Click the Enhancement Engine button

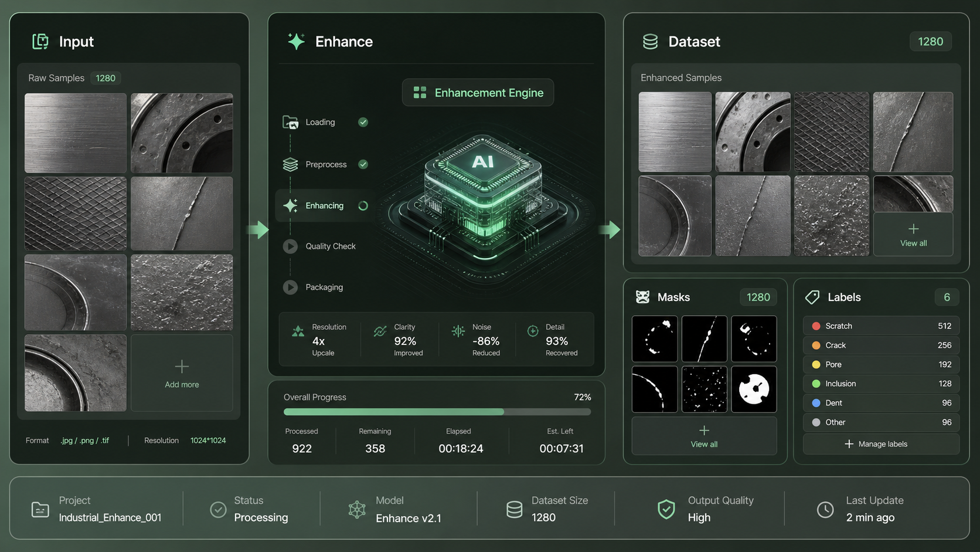478,93
